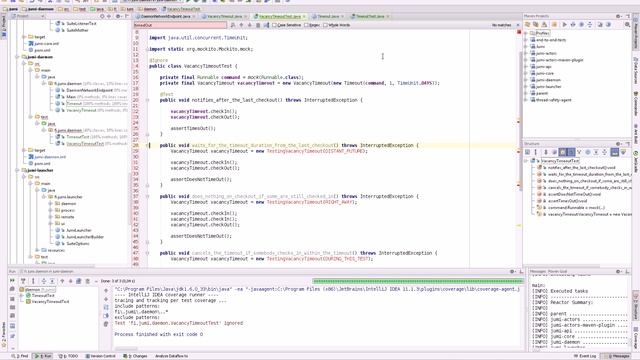Viewport: 640px width, 360px height.
Task: Open Version Control tool window tab
Action: click(x=100, y=356)
